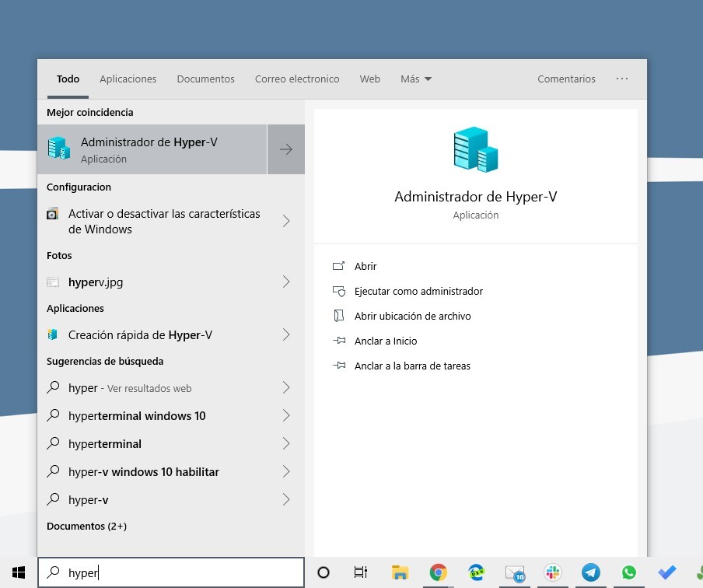Select hyper-v windows 10 habilitar suggestion

(x=171, y=471)
